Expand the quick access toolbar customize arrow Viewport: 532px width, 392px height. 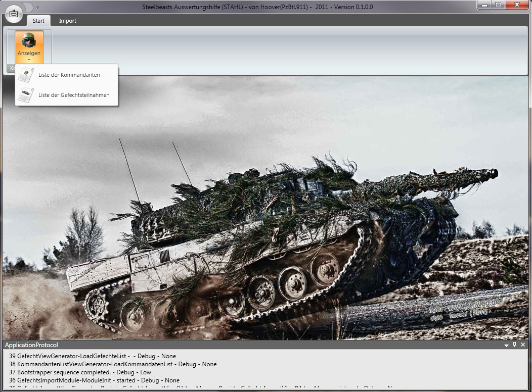(x=37, y=8)
